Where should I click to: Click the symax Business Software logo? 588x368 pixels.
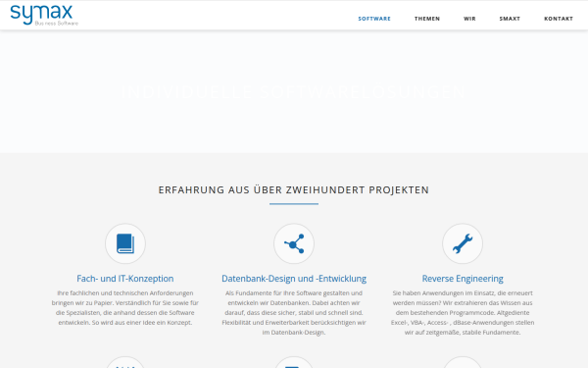pyautogui.click(x=44, y=15)
